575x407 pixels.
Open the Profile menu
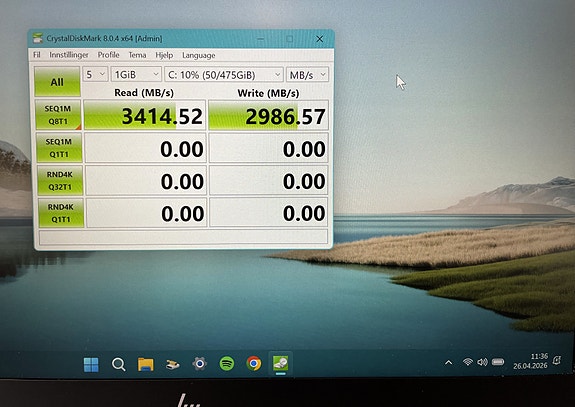click(x=108, y=55)
